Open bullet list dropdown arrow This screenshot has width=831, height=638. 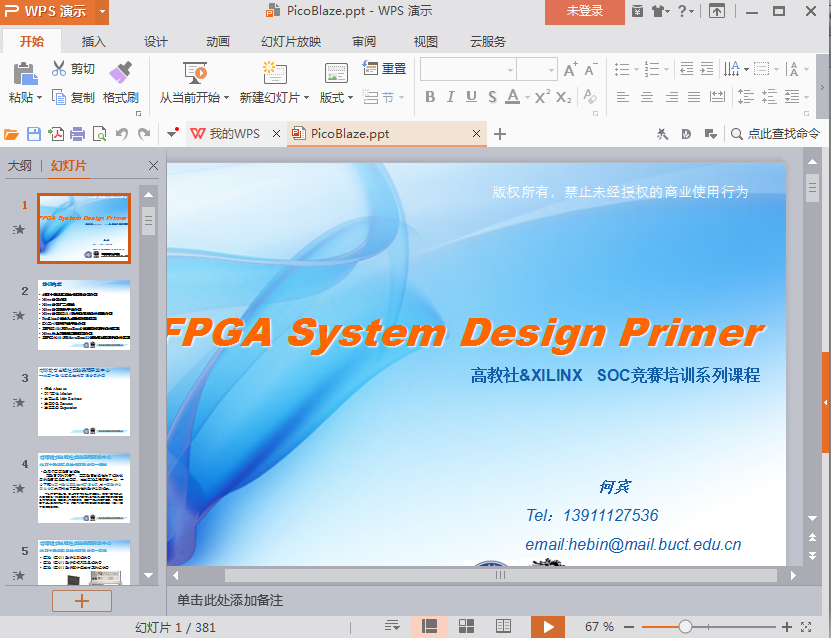[636, 69]
